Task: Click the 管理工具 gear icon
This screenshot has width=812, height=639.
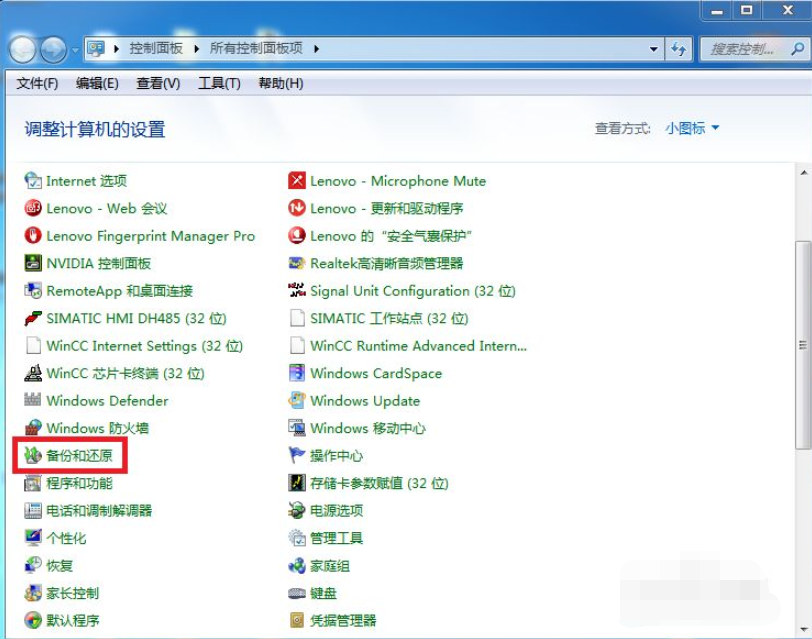Action: point(297,538)
